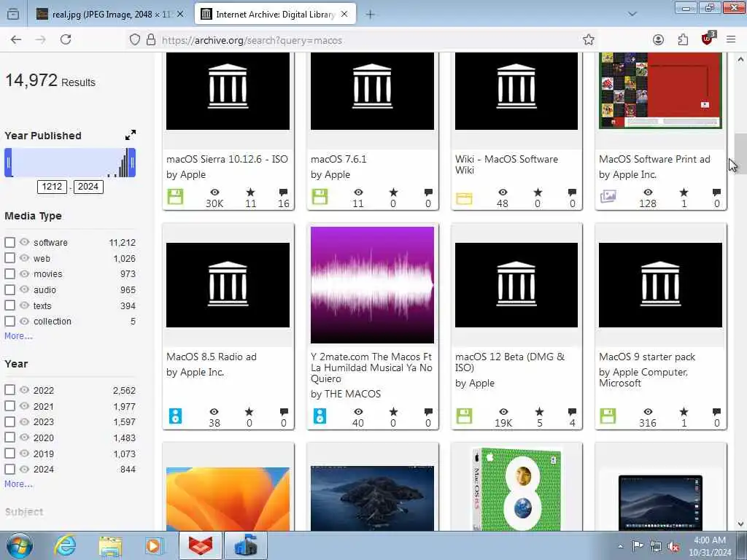
Task: Open Firefox account icon
Action: click(x=658, y=40)
